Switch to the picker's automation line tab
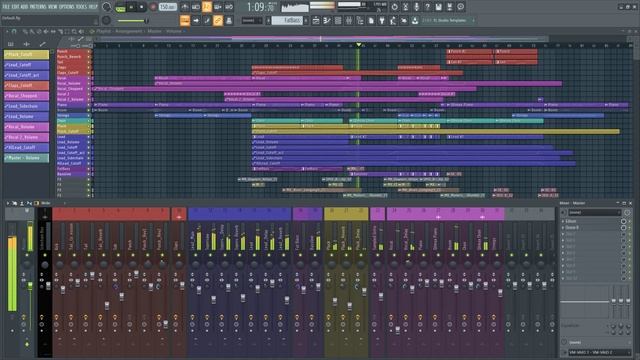This screenshot has width=640, height=360. click(x=42, y=44)
